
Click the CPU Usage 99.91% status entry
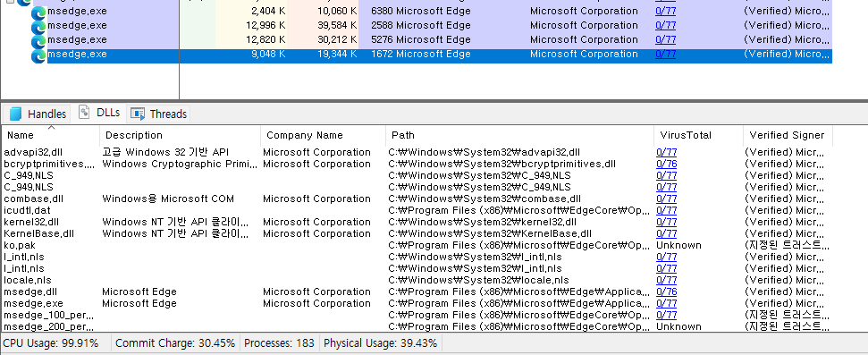tap(51, 343)
